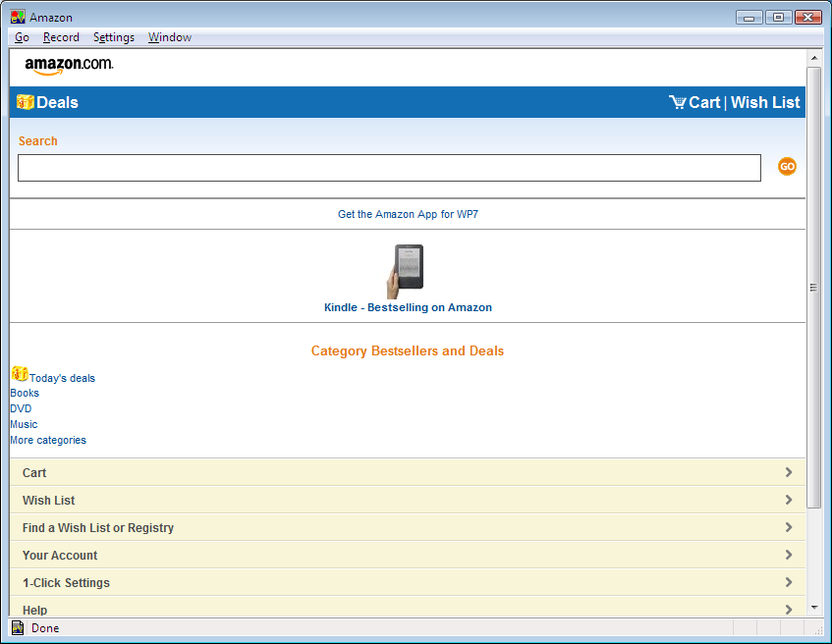Screen dimensions: 832x644
Task: Close the Amazon window
Action: click(807, 18)
